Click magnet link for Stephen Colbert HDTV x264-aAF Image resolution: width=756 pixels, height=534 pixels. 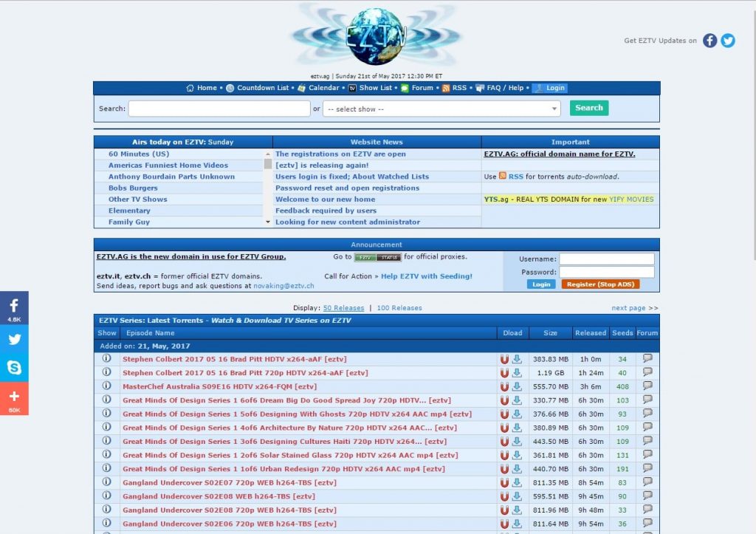pos(504,360)
